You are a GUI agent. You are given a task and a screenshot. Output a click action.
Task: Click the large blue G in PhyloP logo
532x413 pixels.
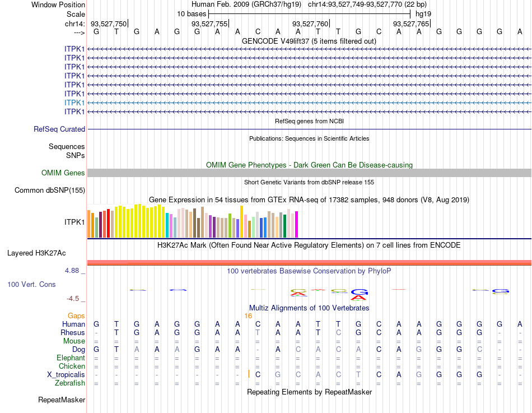click(x=360, y=292)
